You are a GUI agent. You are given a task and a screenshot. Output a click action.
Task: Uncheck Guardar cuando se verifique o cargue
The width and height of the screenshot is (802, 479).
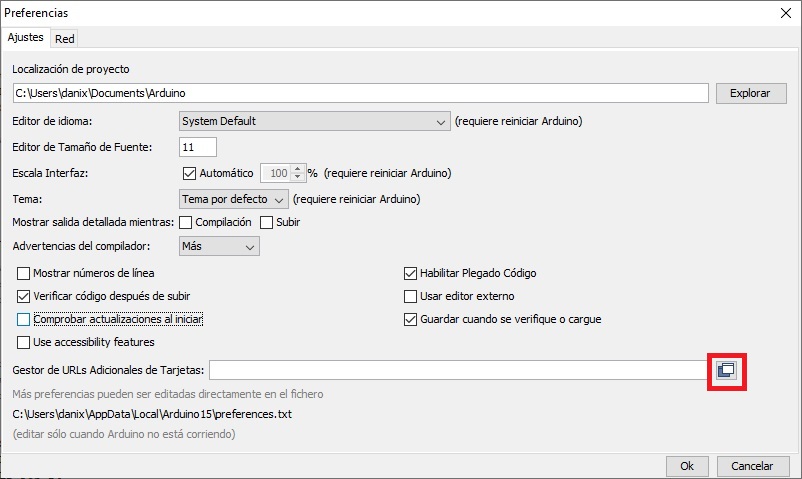tap(410, 319)
